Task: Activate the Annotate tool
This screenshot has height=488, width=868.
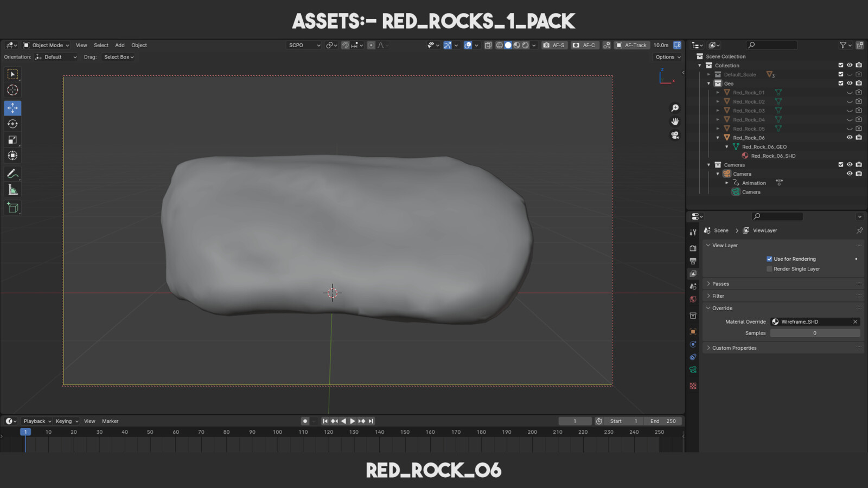Action: (12, 174)
